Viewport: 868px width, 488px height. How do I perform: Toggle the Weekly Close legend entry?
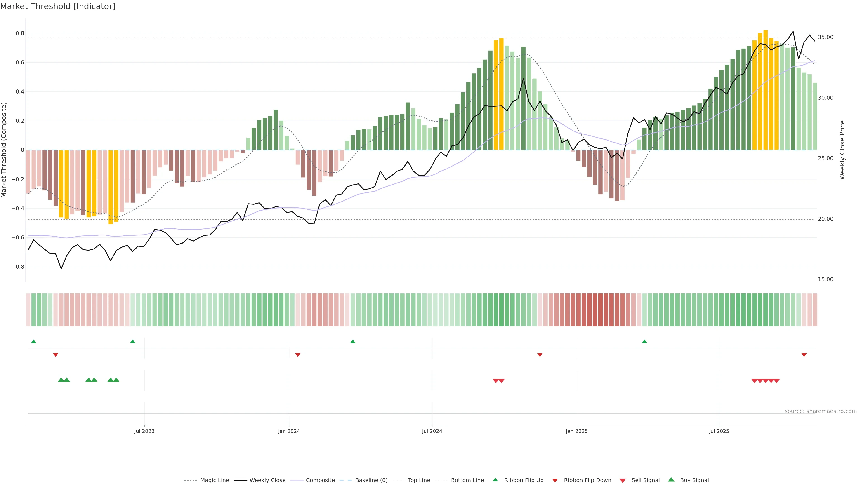[x=267, y=480]
